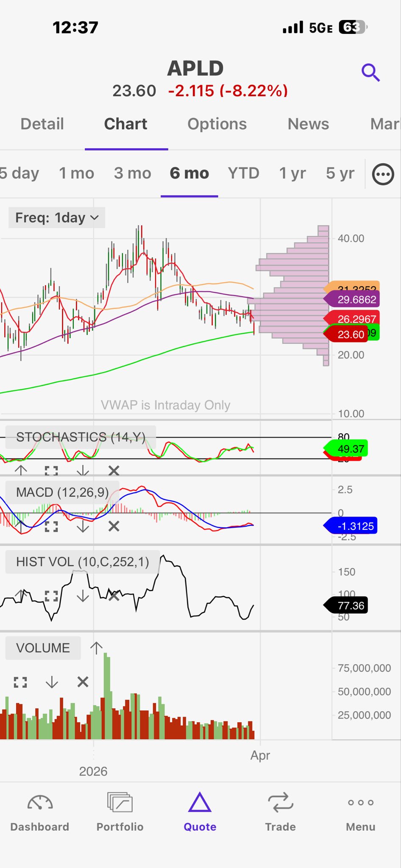The width and height of the screenshot is (401, 868).
Task: Tap the purple 29.6862 price tag
Action: click(352, 300)
